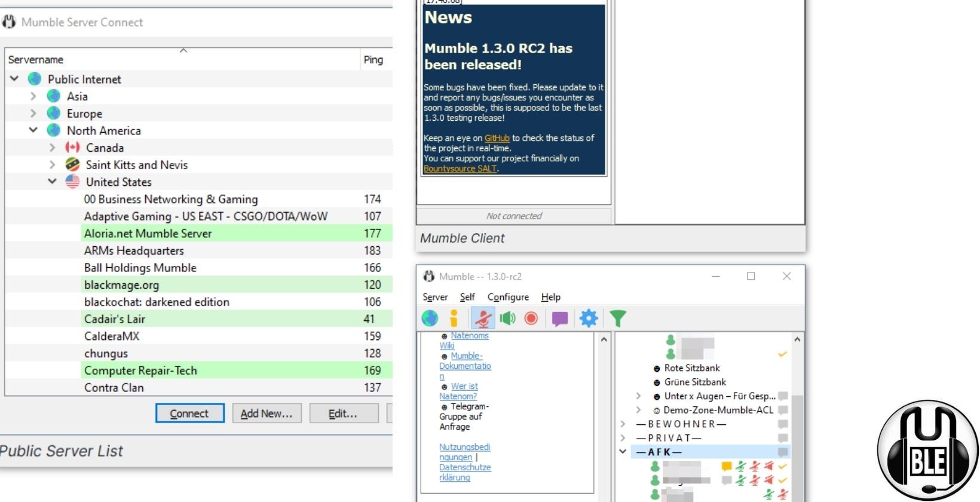Viewport: 980px width, 502px height.
Task: Select the Rote Sitzbank channel
Action: pos(692,368)
